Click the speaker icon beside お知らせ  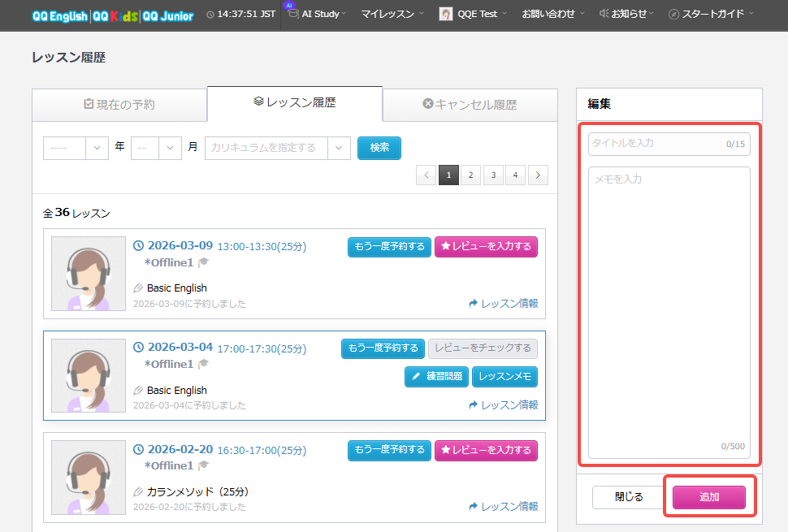pyautogui.click(x=604, y=14)
